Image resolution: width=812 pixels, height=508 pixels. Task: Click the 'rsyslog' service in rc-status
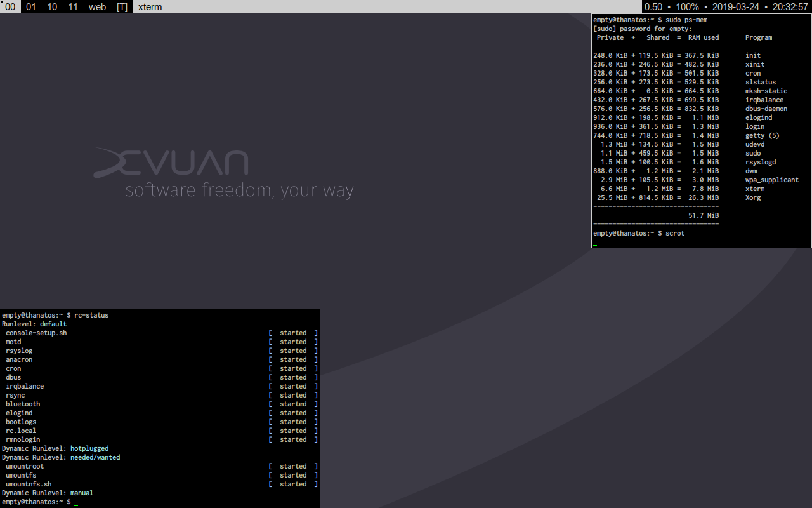(x=19, y=351)
